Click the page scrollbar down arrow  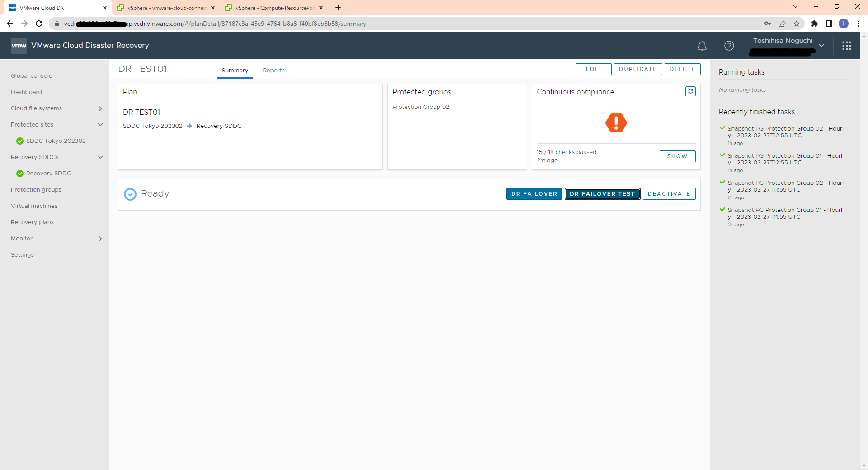click(864, 466)
